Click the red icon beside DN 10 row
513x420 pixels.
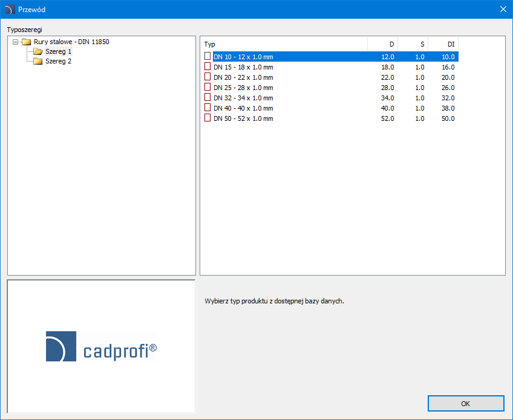(x=207, y=57)
